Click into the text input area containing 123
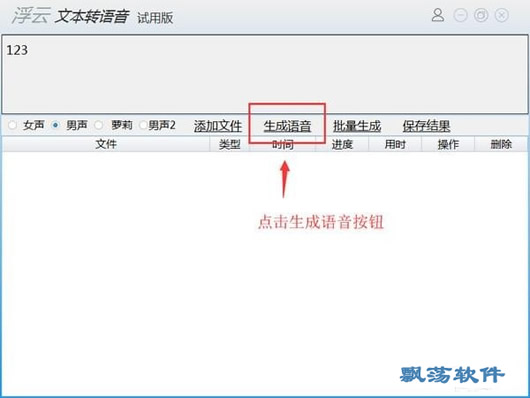Viewport: 530px width, 398px height. pos(265,74)
